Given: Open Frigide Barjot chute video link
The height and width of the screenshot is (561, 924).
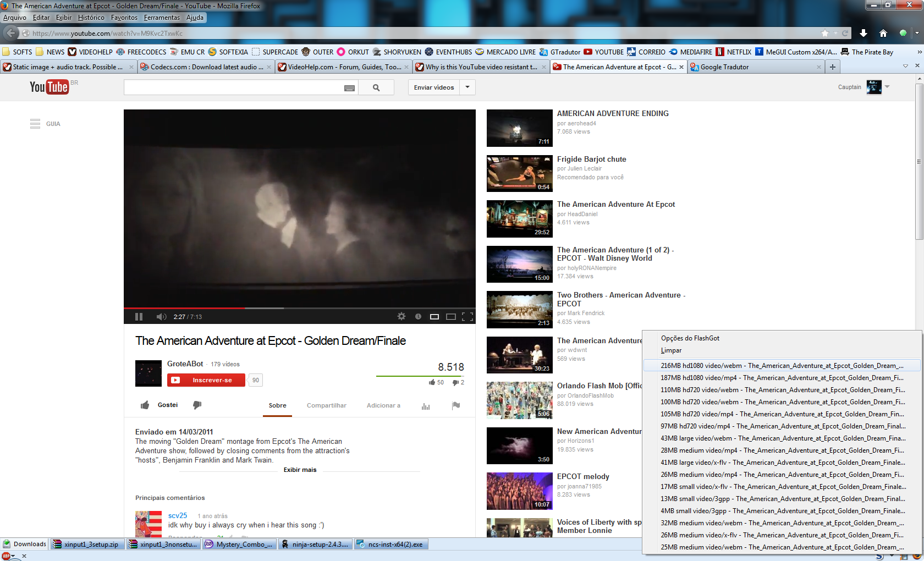Looking at the screenshot, I should click(591, 159).
